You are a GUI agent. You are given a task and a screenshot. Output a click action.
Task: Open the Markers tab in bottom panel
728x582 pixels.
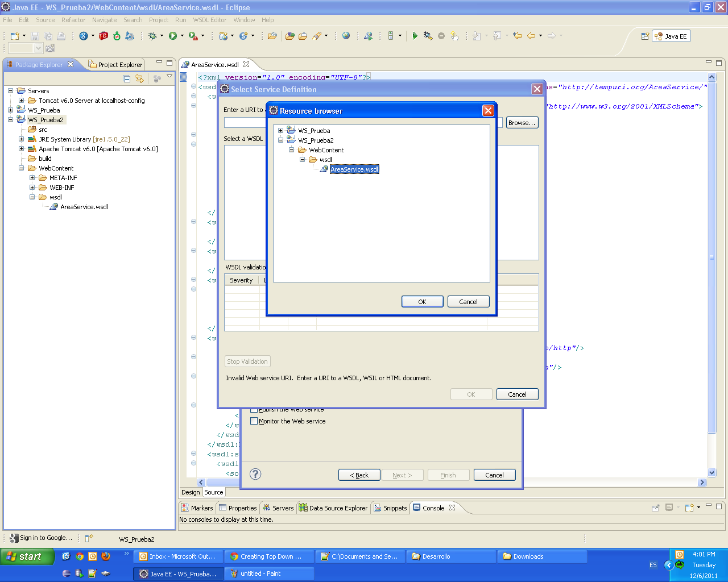[x=197, y=508]
